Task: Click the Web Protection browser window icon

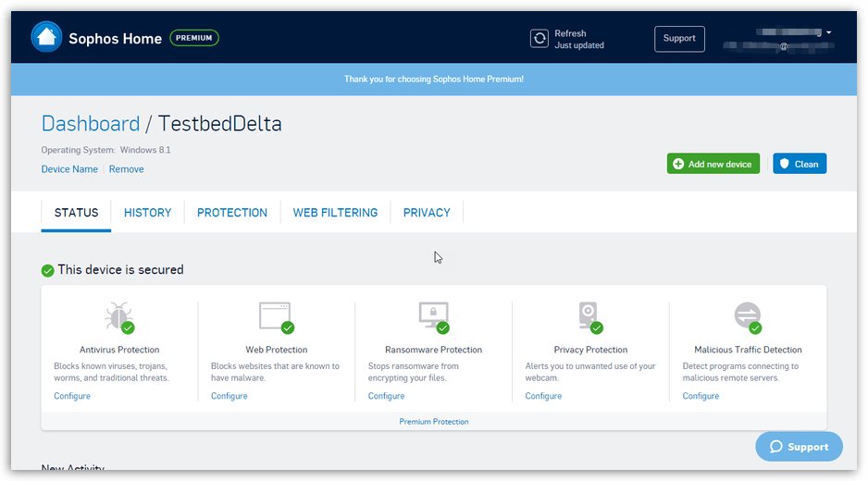Action: pyautogui.click(x=277, y=317)
